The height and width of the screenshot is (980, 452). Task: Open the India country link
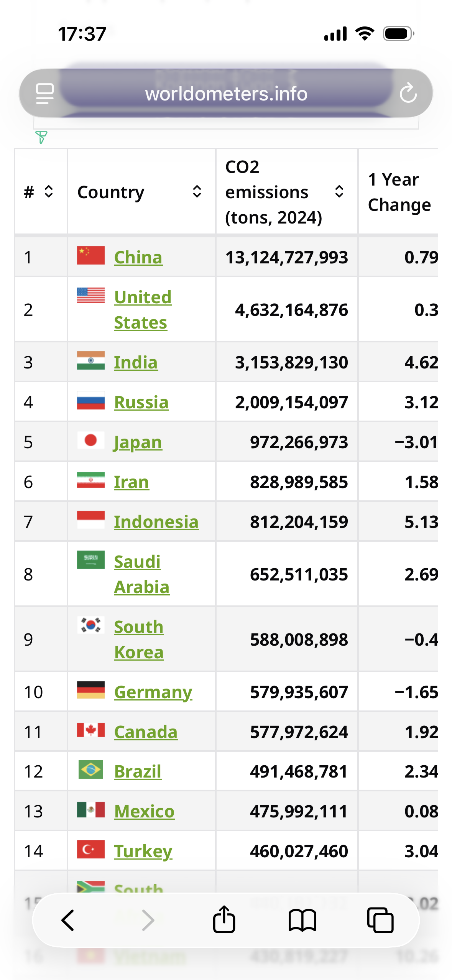pyautogui.click(x=136, y=362)
